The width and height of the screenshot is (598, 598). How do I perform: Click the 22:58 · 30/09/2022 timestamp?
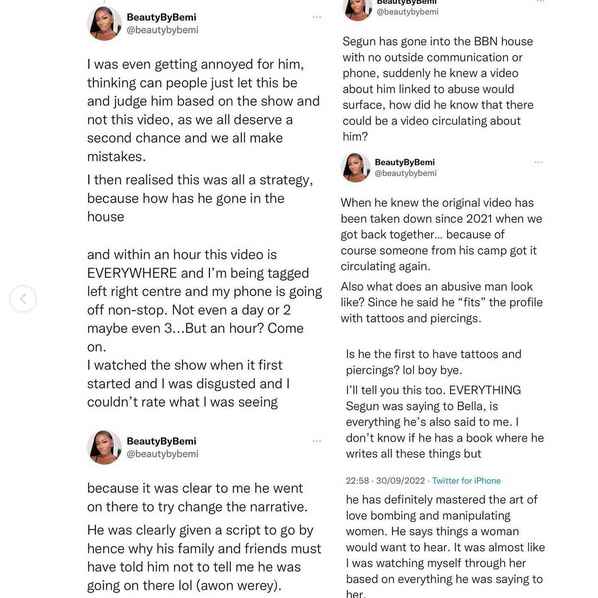386,481
